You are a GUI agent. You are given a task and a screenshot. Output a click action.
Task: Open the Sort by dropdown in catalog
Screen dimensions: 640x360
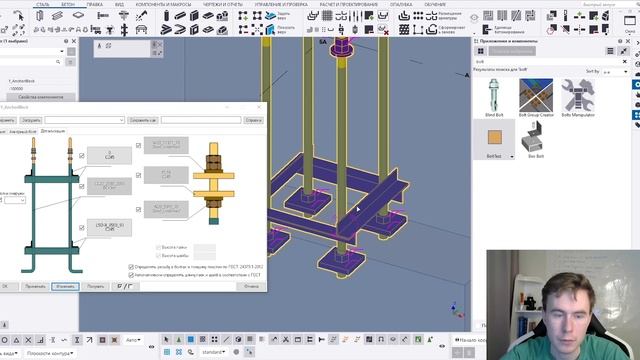616,72
